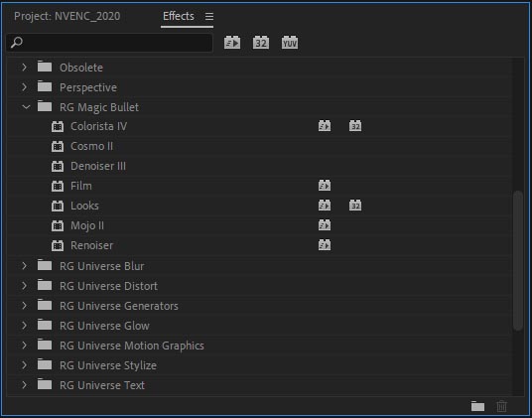Screen dimensions: 532x418
Task: Click the RG Magic Bullet folder icon
Action: click(x=45, y=106)
